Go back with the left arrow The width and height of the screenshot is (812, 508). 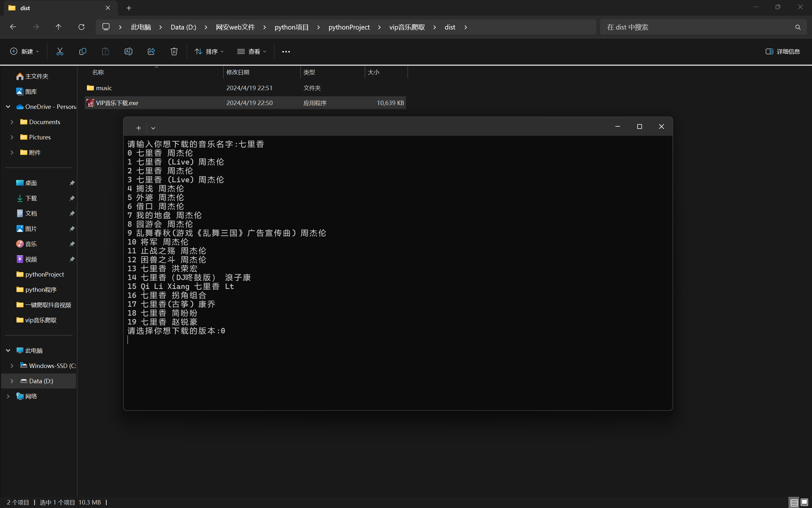point(13,27)
